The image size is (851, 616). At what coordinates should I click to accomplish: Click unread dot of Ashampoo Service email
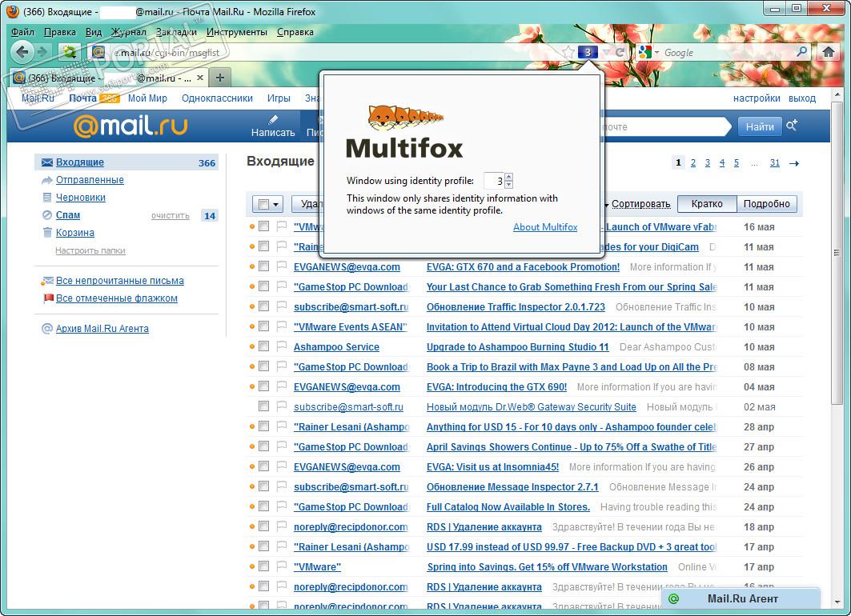252,346
